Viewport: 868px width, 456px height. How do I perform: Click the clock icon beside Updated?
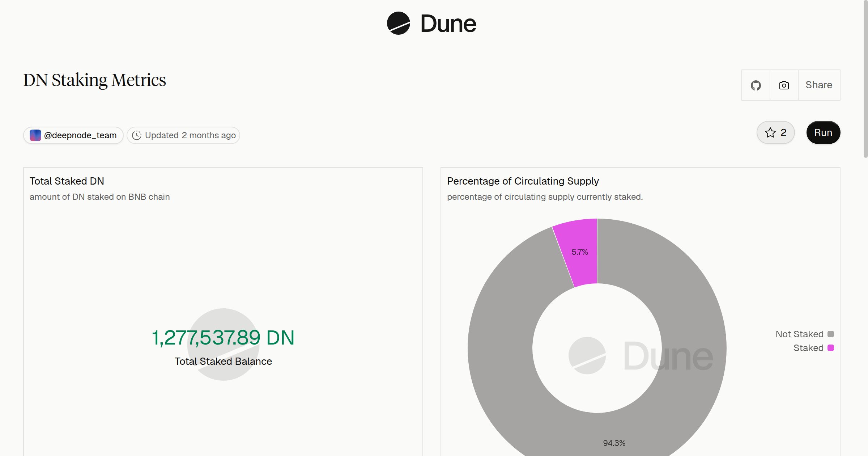coord(137,135)
